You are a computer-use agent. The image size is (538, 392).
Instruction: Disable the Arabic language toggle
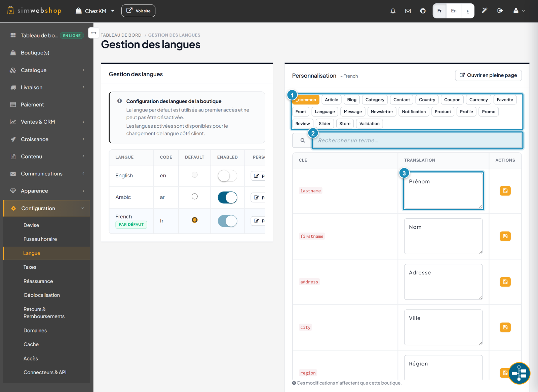coord(227,198)
